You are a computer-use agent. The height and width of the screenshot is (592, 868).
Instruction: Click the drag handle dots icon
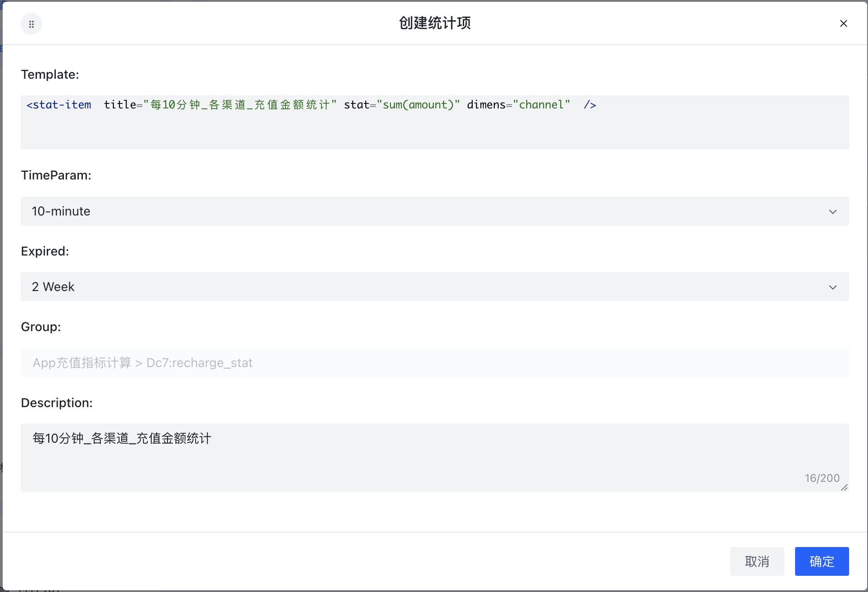(x=32, y=24)
